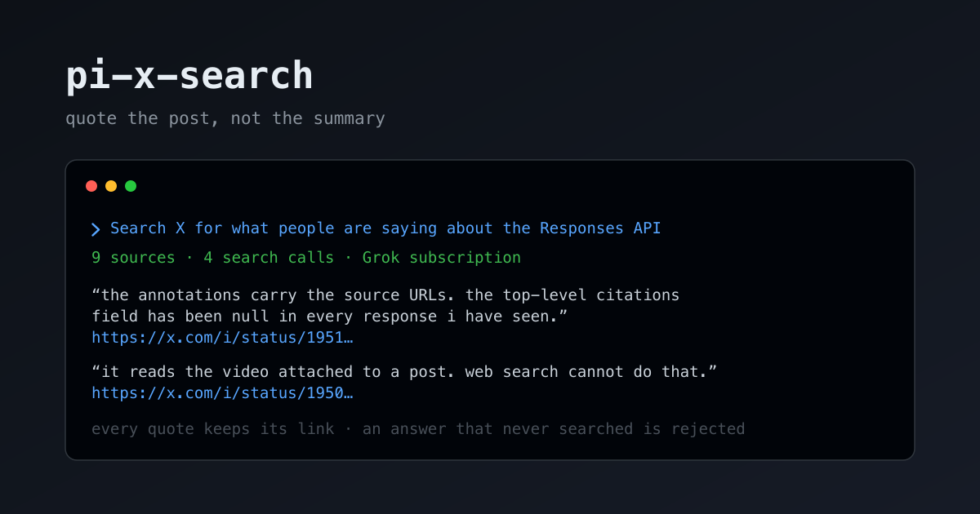
Task: Click quote line 'the annotations carry the source URLs'
Action: tap(385, 295)
